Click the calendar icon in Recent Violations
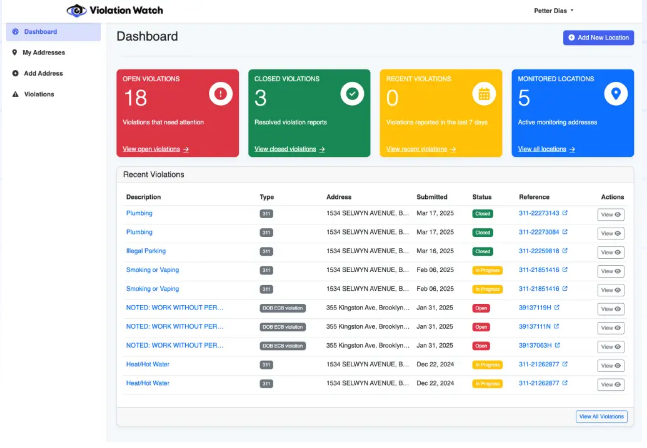Image resolution: width=647 pixels, height=448 pixels. pyautogui.click(x=484, y=94)
